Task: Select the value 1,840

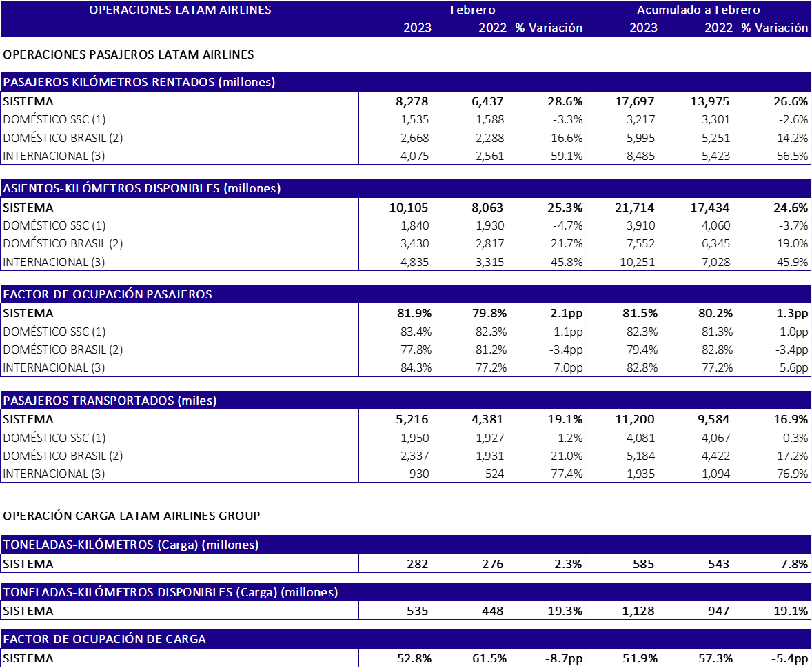Action: tap(414, 226)
